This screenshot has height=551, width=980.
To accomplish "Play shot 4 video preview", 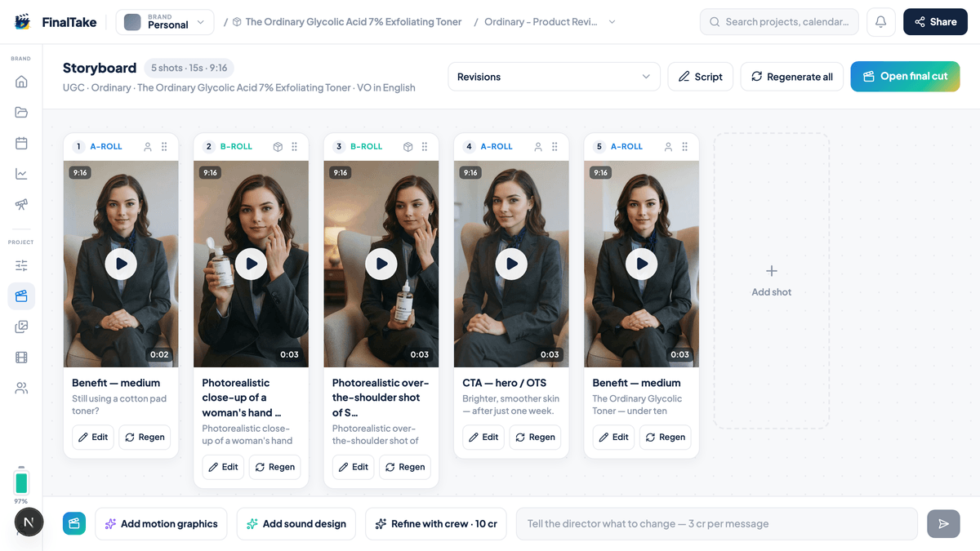I will click(511, 264).
